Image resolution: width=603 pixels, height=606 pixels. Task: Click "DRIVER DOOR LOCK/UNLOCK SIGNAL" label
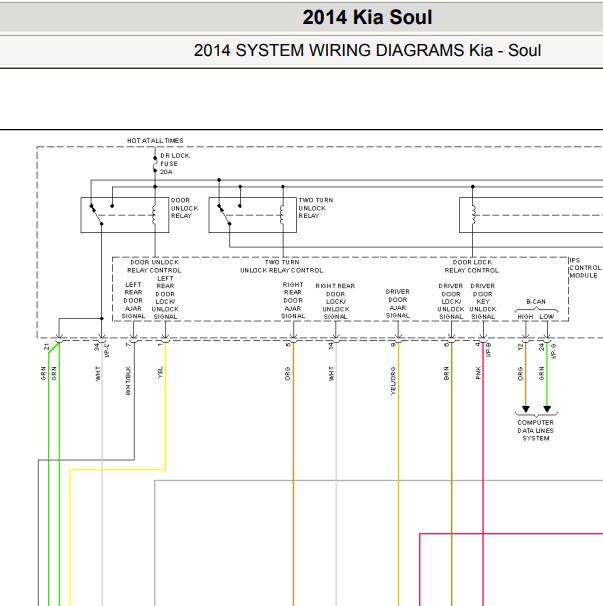click(451, 301)
